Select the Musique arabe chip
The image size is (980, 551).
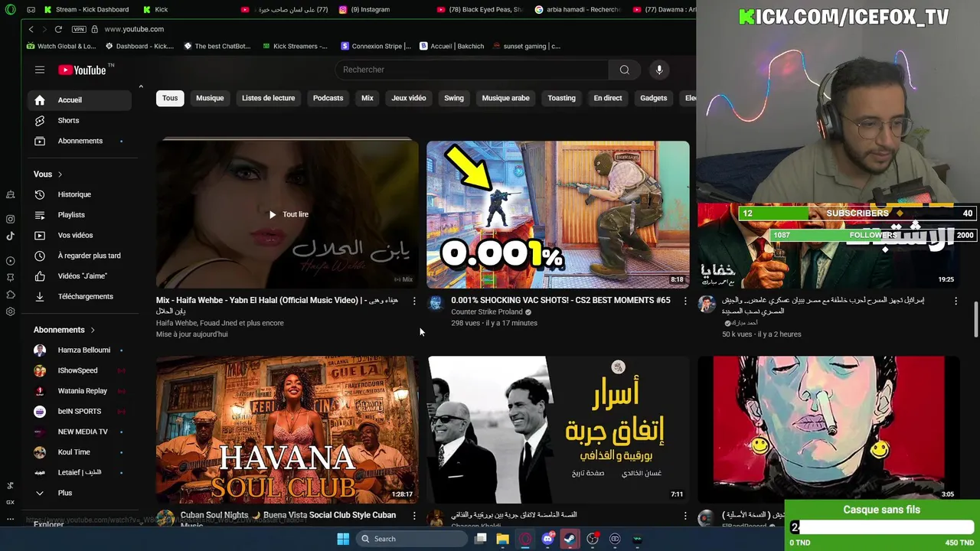(x=505, y=98)
